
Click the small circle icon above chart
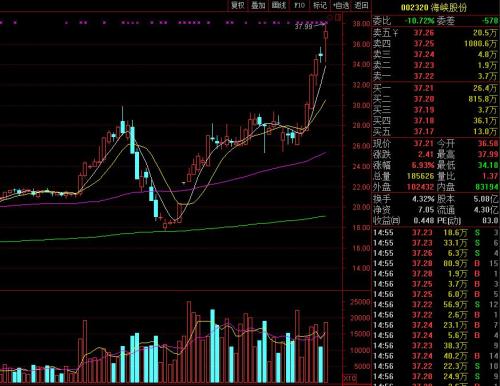click(330, 17)
